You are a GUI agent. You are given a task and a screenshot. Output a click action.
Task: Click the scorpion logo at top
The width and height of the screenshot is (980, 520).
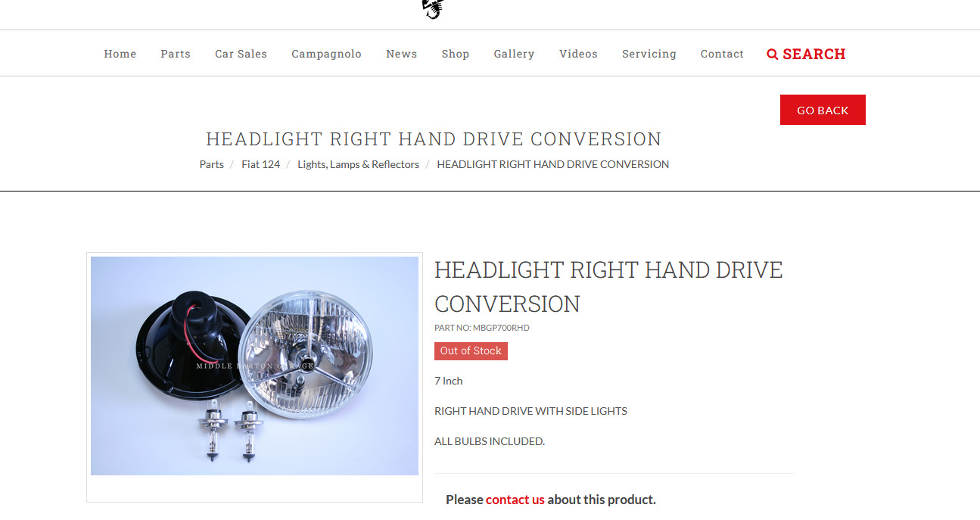click(433, 9)
